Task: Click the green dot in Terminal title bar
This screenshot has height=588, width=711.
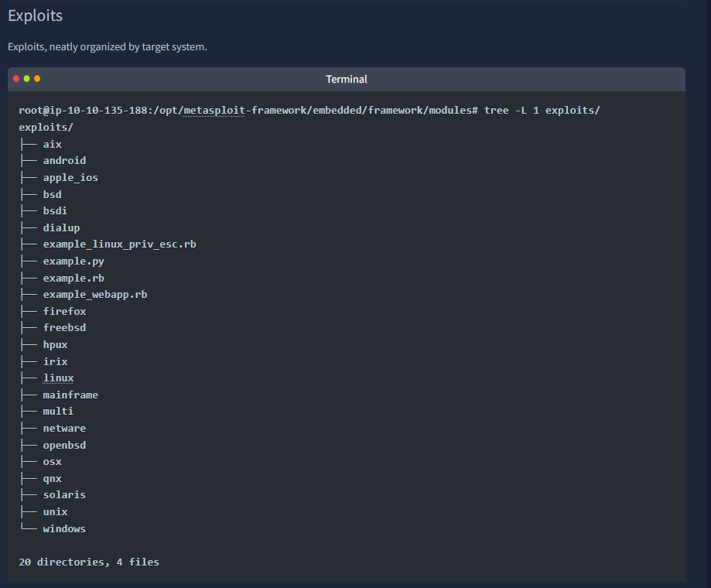Action: tap(27, 79)
